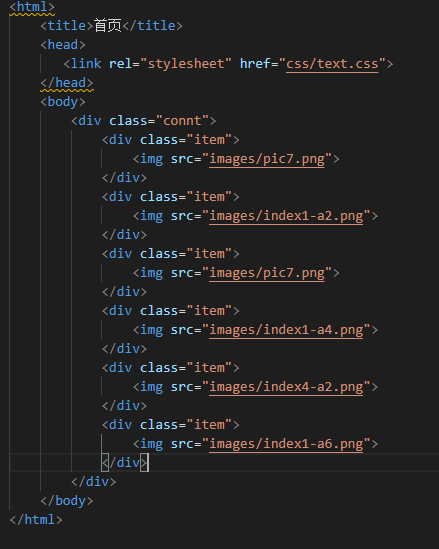Click the opening head tag

pos(63,45)
